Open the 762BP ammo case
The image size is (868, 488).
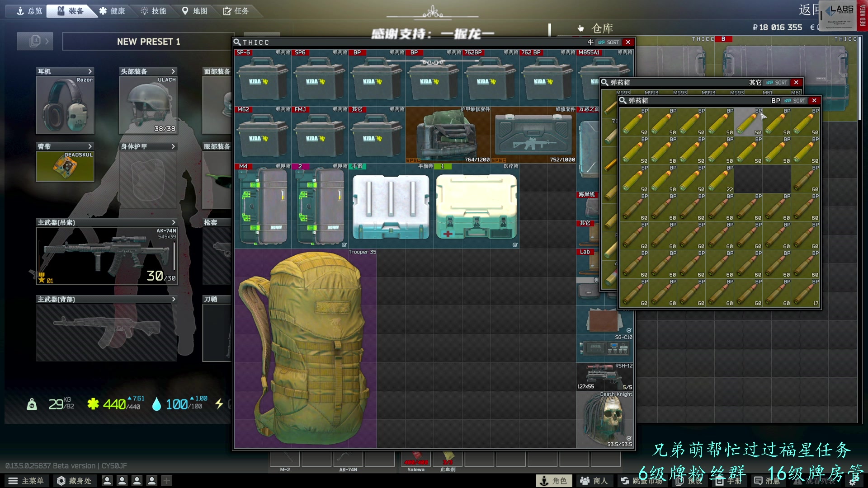[491, 78]
